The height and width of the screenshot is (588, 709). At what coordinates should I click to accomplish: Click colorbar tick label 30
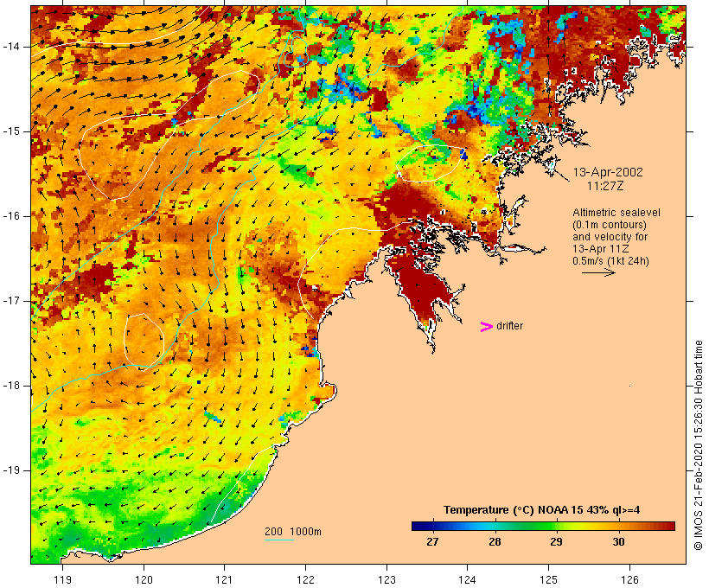618,542
